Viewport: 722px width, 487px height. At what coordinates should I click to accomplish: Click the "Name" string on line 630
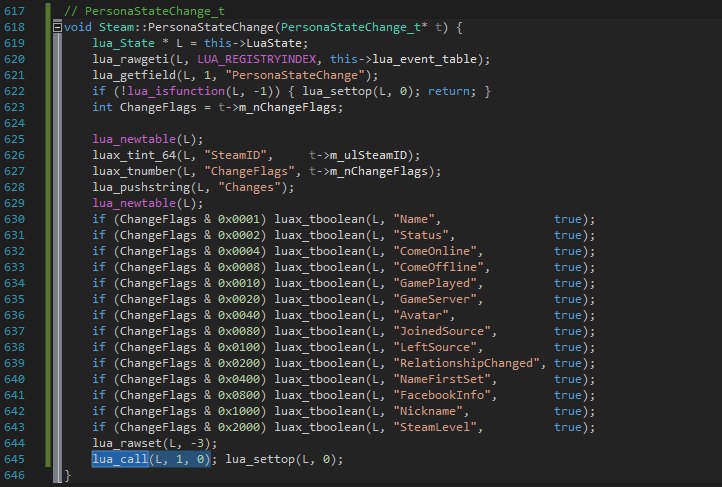click(414, 219)
